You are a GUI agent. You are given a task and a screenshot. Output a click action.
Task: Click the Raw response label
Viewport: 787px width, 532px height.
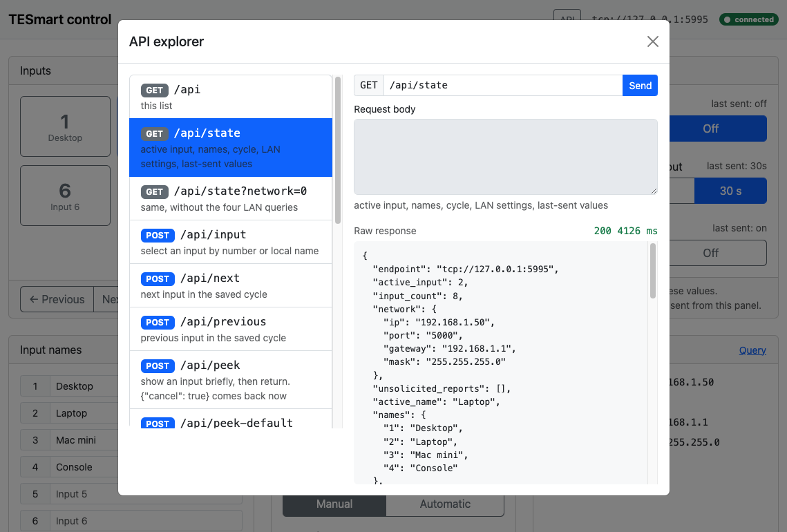pyautogui.click(x=385, y=231)
